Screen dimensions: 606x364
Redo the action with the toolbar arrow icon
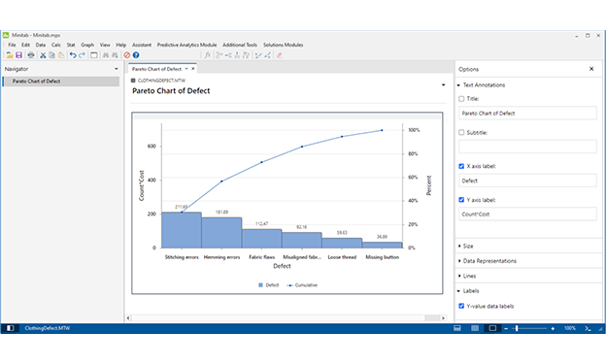point(82,55)
